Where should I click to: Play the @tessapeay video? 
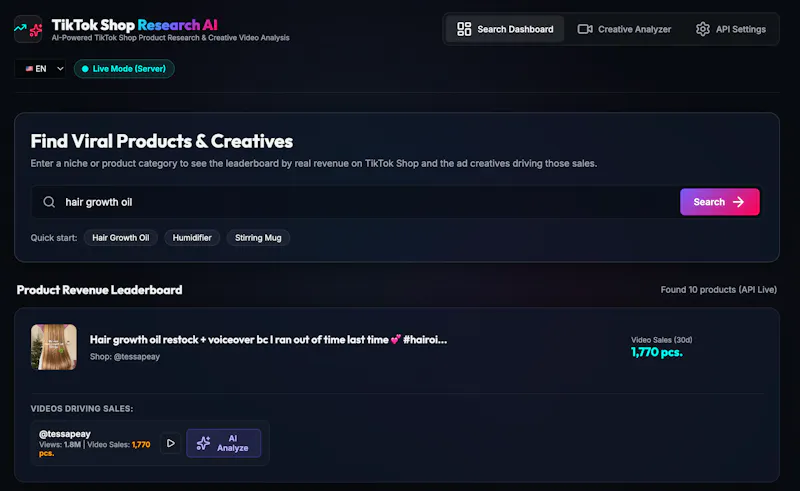170,443
